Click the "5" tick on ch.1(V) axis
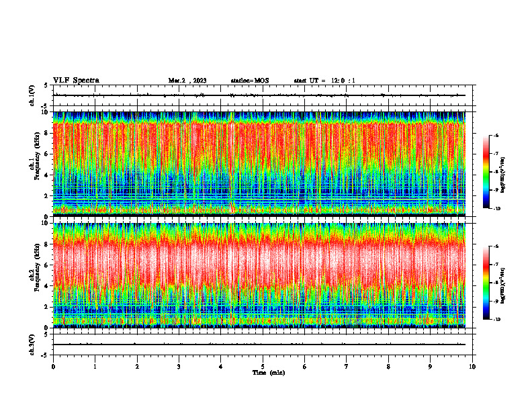The width and height of the screenshot is (532, 411). pyautogui.click(x=46, y=86)
